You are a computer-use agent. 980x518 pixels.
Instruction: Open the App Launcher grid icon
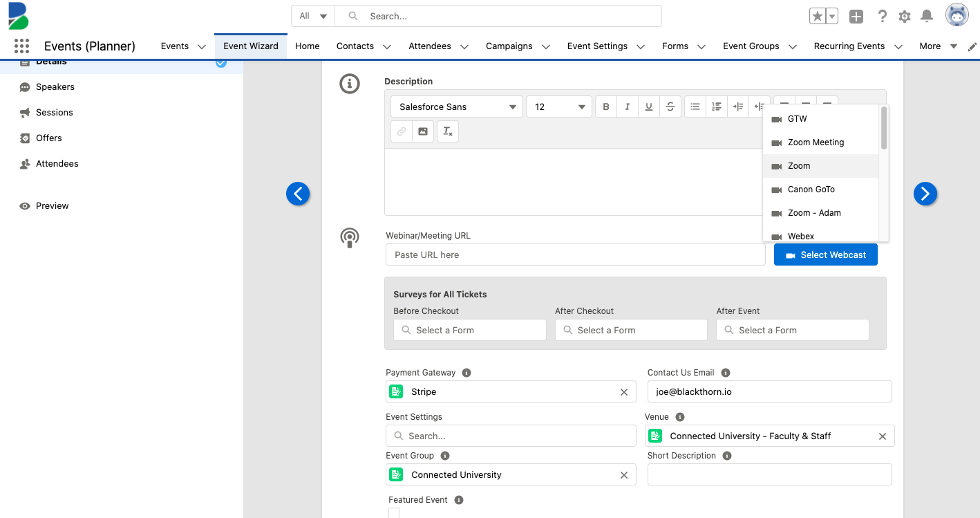(x=21, y=46)
